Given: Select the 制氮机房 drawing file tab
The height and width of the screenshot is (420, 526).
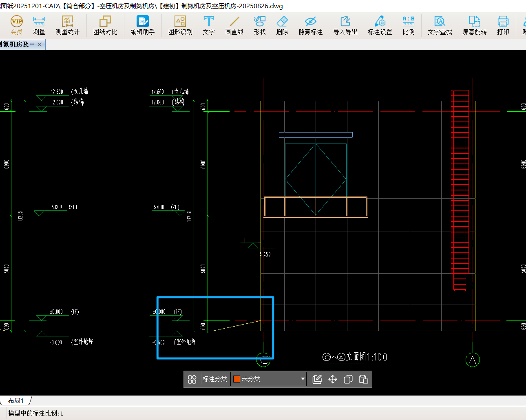Looking at the screenshot, I should click(x=18, y=44).
